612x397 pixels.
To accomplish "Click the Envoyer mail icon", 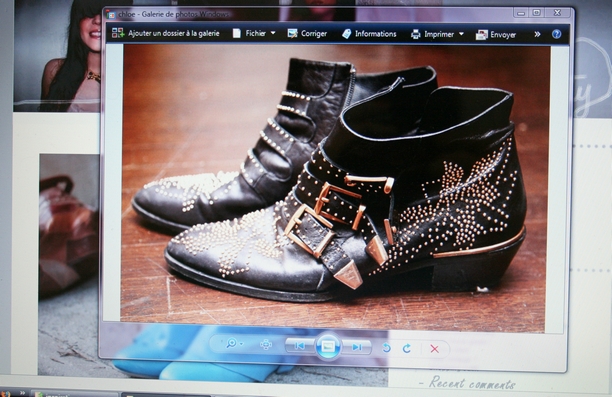I will click(x=482, y=35).
